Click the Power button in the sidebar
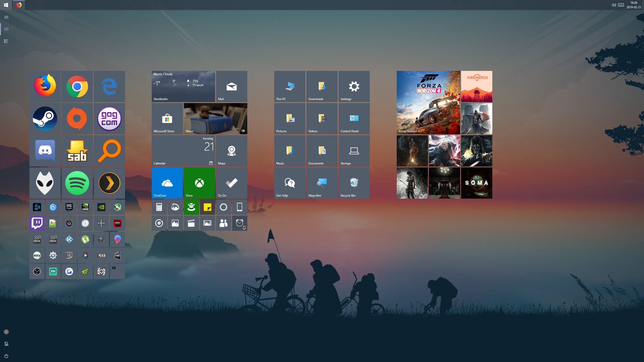Viewport: 644px width, 362px height. 6,356
